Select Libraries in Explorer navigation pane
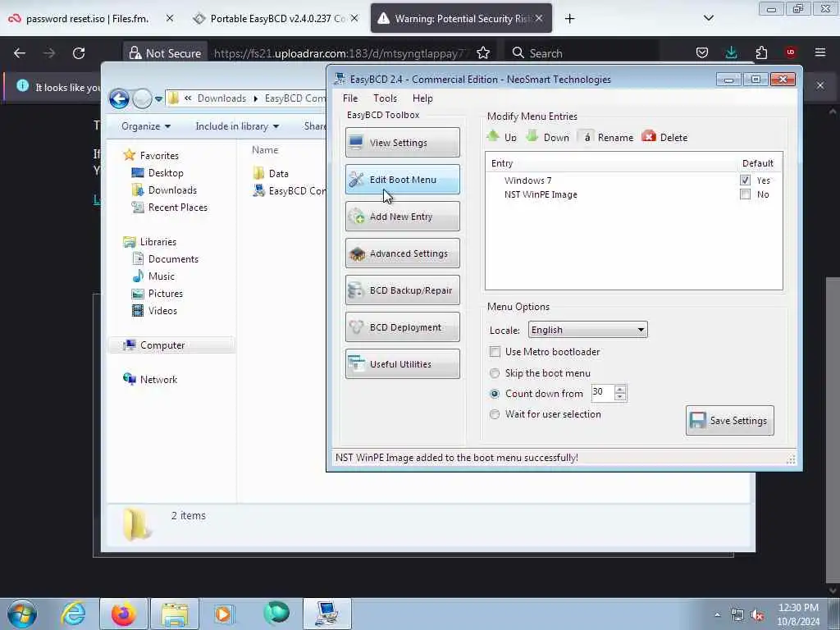Screen dimensions: 840x630 [158, 242]
